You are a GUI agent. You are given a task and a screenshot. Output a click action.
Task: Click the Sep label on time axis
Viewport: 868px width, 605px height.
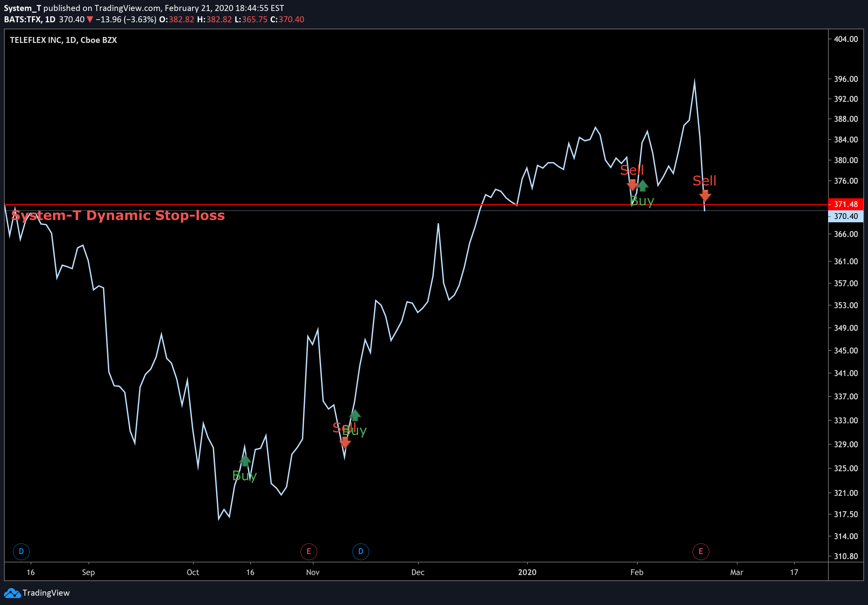(89, 572)
